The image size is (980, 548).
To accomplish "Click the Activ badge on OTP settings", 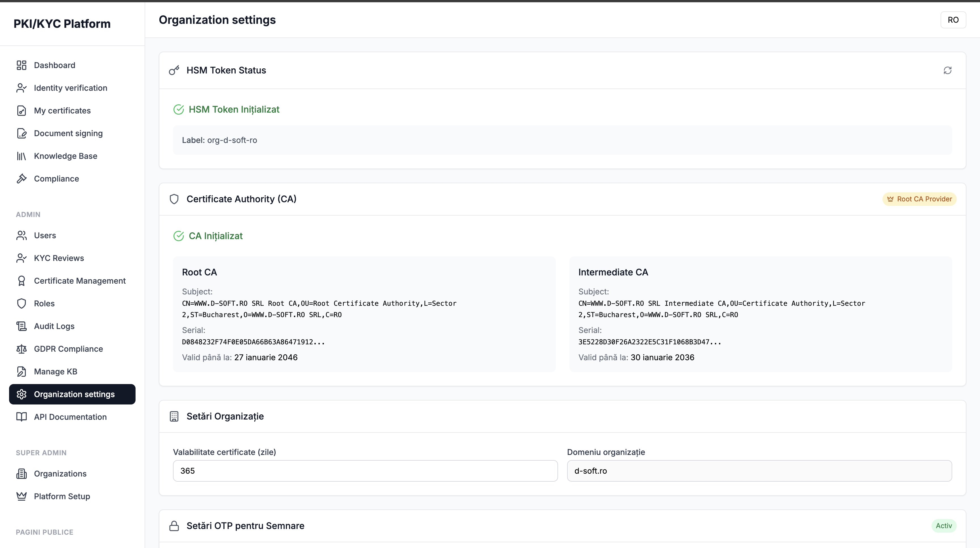I will (x=944, y=526).
